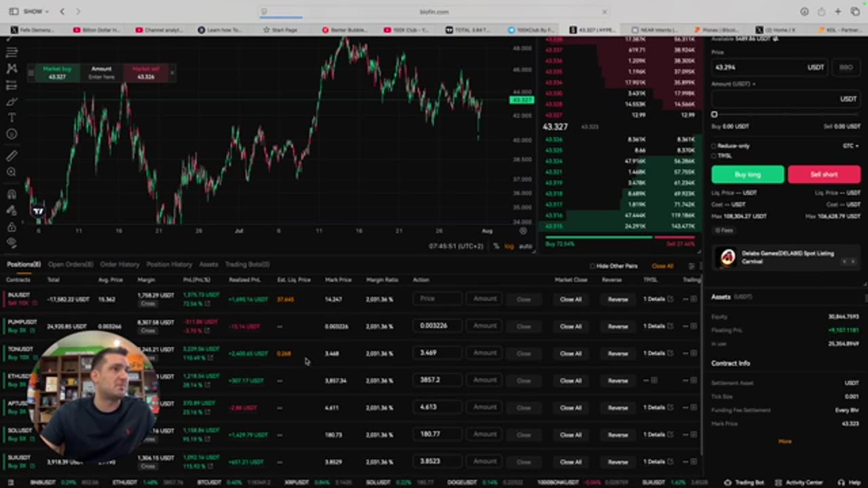Viewport: 868px width, 488px height.
Task: Open Activity Center in footer
Action: point(800,483)
